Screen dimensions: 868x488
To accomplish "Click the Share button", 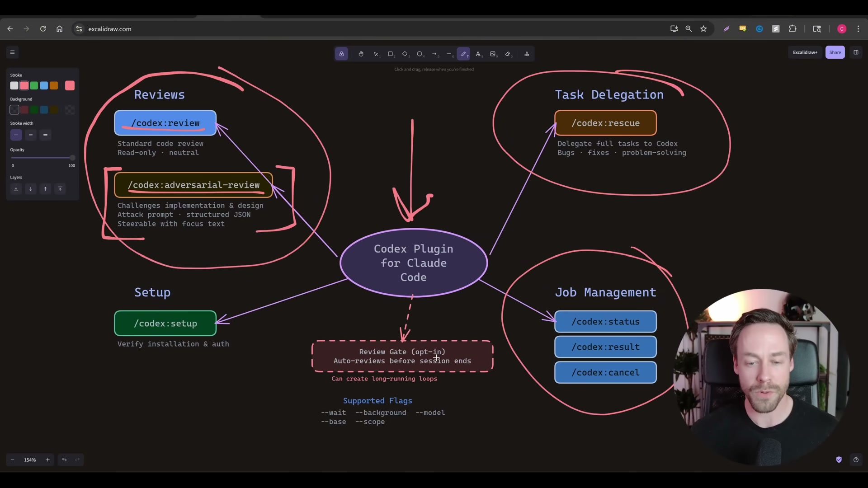I will click(835, 52).
